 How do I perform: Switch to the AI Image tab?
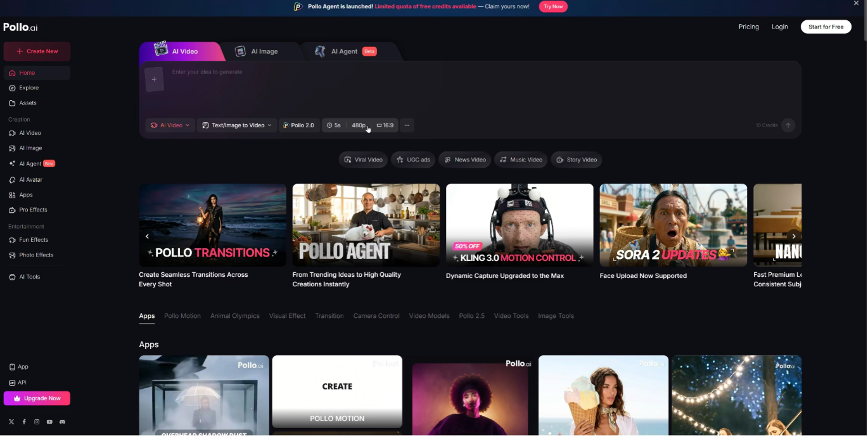(x=257, y=51)
